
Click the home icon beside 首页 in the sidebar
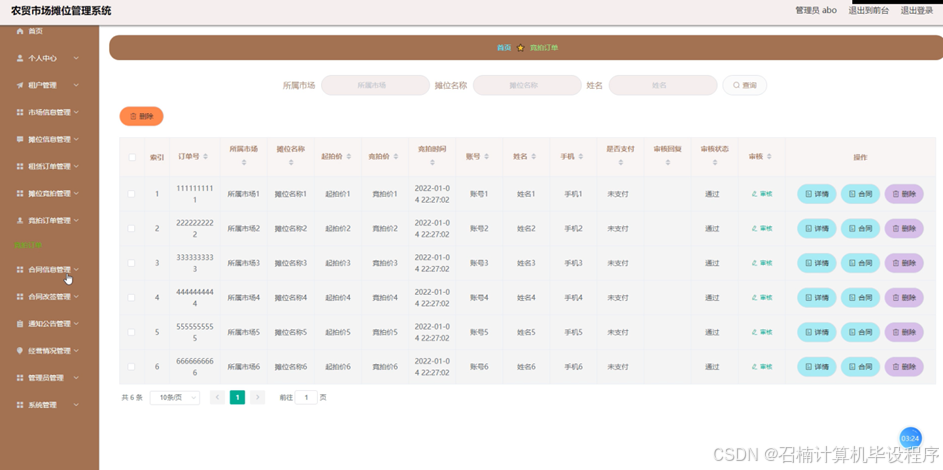(x=20, y=31)
